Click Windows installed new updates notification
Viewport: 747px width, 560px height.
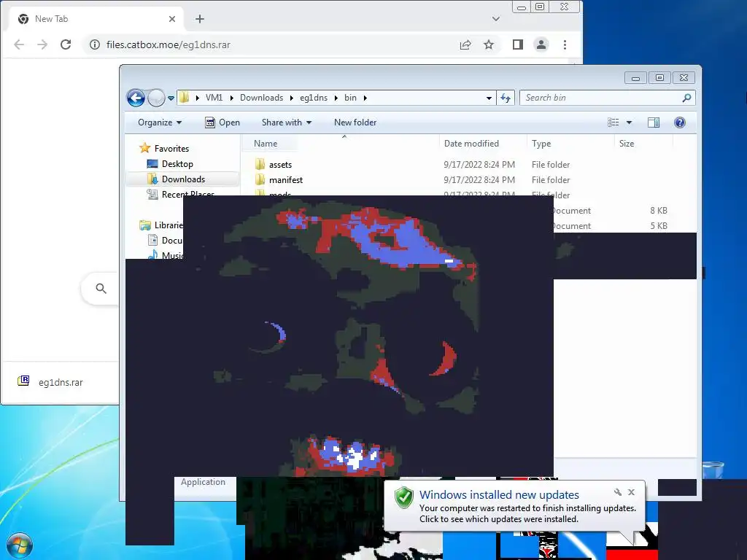pos(514,506)
